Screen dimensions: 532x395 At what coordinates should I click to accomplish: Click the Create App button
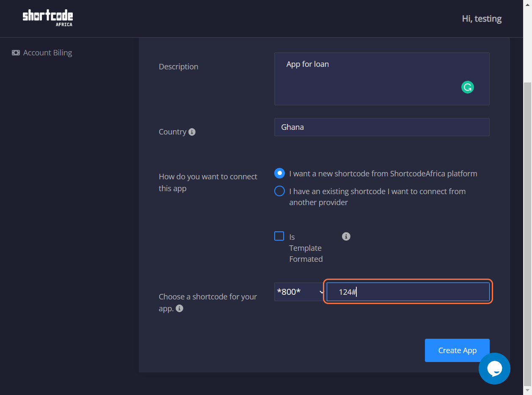(x=457, y=350)
